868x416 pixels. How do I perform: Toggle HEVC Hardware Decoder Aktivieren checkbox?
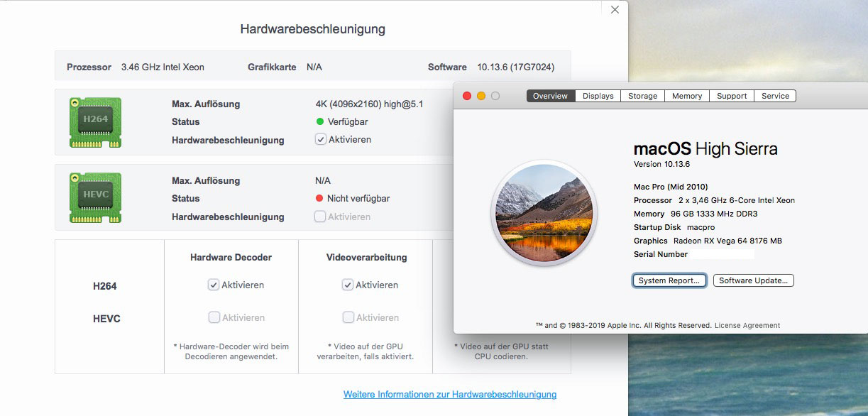tap(214, 317)
